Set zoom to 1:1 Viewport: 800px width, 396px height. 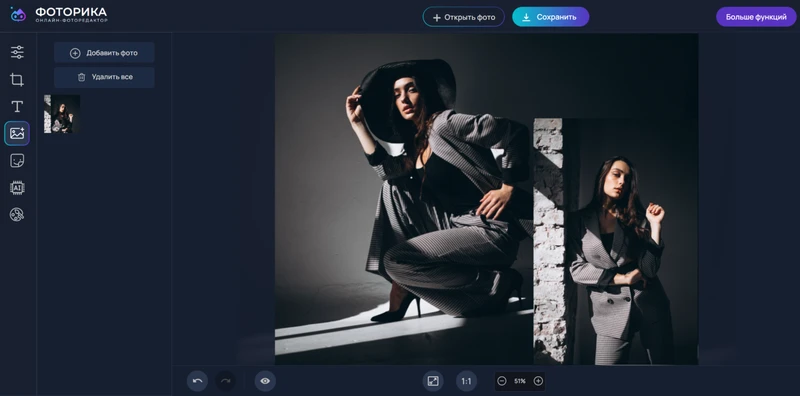466,381
